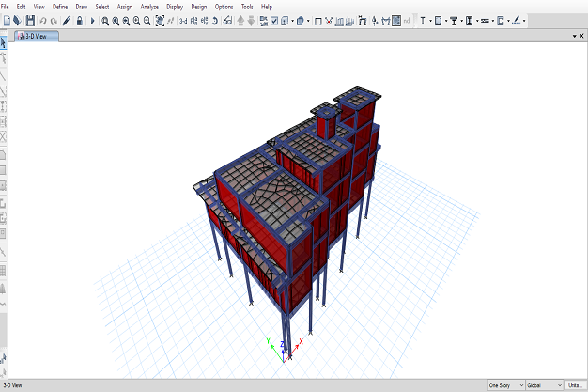Select the Draw Braces X tool
This screenshot has width=588, height=392.
click(3, 136)
